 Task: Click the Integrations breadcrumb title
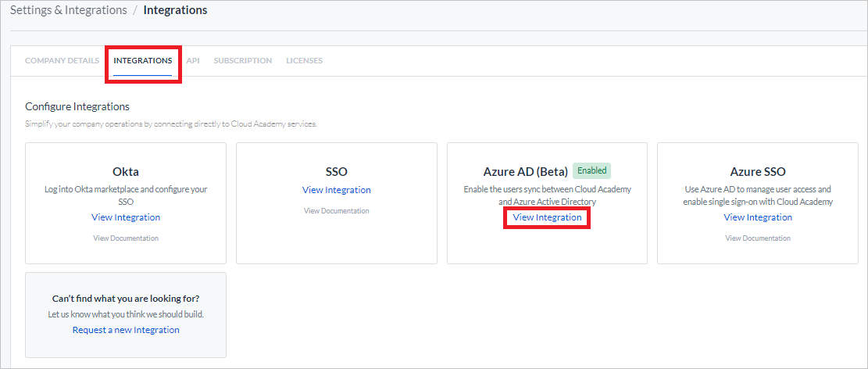(x=176, y=10)
